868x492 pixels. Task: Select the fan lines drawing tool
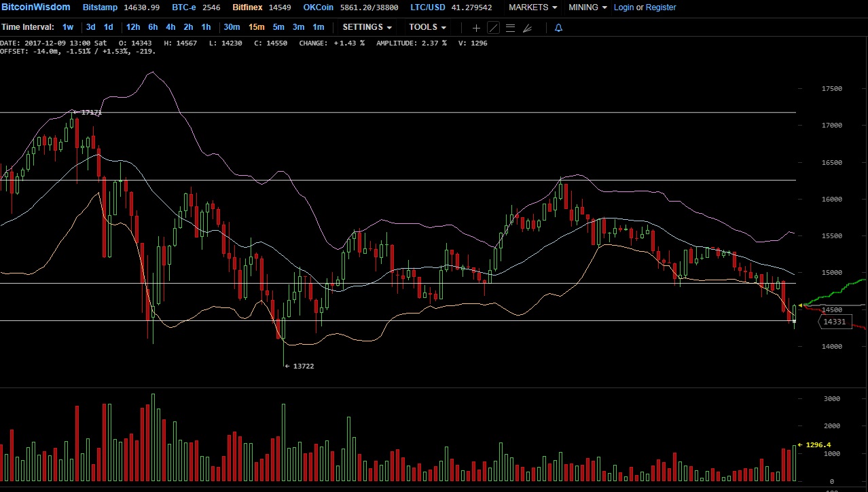527,28
